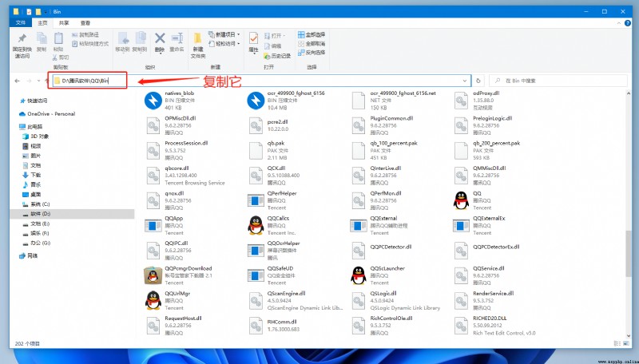Click 全部选择 select all

[x=312, y=35]
